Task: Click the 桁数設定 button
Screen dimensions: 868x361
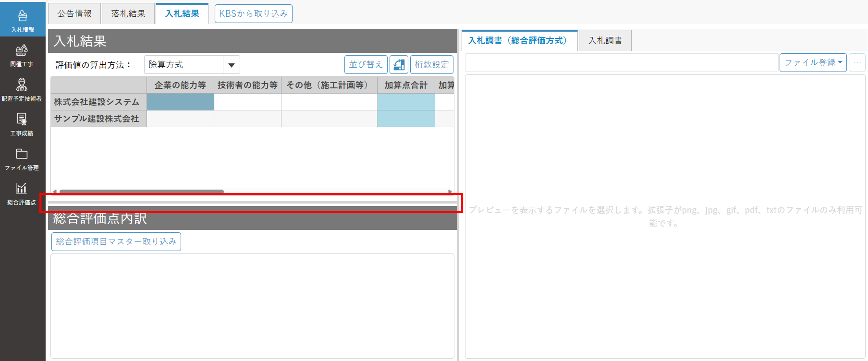Action: [431, 64]
